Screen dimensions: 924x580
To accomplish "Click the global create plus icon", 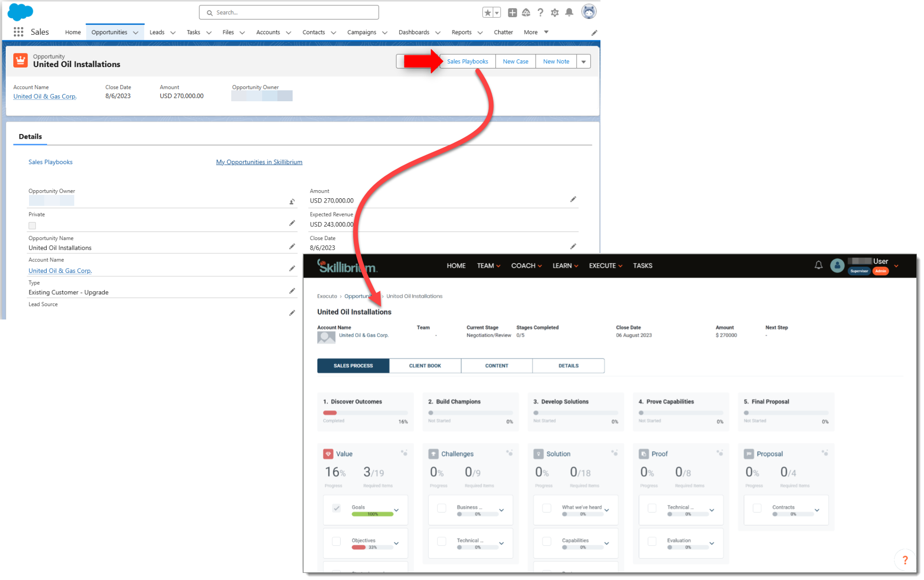I will coord(513,13).
